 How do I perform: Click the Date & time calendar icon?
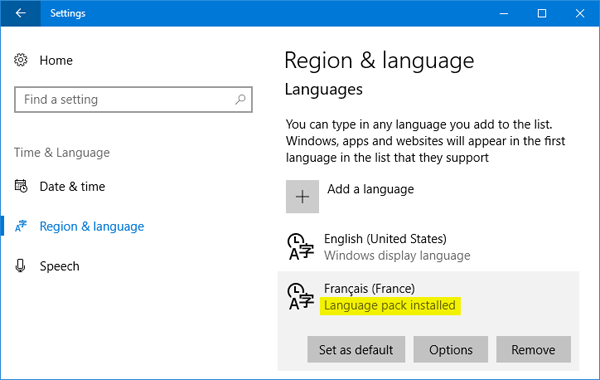click(21, 186)
